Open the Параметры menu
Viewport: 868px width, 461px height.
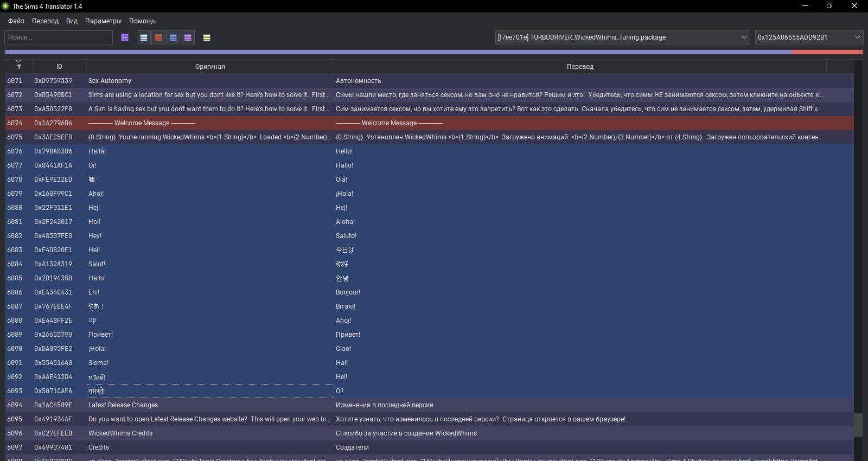click(x=103, y=21)
